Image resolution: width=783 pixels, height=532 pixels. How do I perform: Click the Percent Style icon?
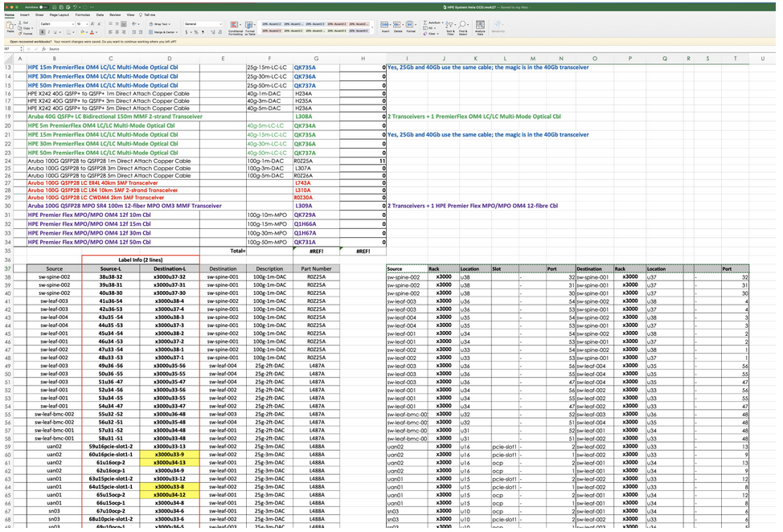[x=196, y=32]
